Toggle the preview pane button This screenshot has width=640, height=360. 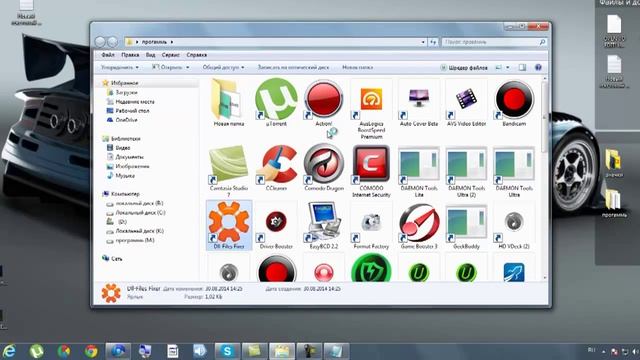[522, 67]
